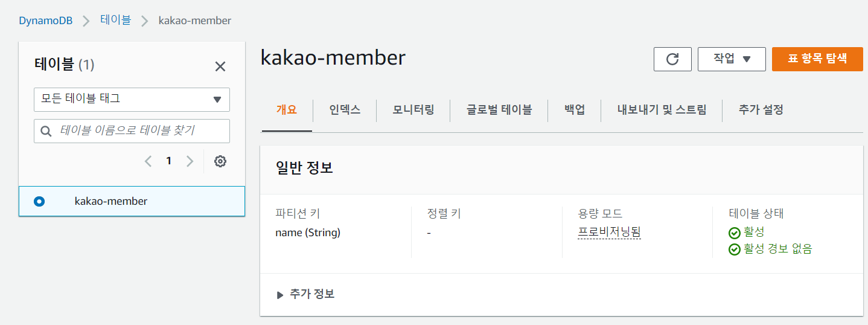Open table list preferences gear icon
Image resolution: width=868 pixels, height=325 pixels.
tap(220, 161)
